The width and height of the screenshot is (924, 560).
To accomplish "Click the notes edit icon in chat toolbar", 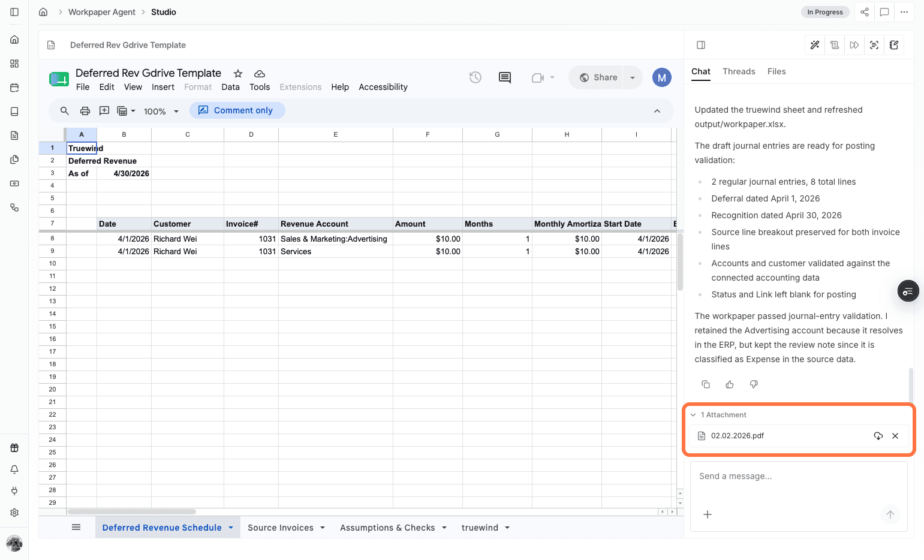I will [x=894, y=45].
